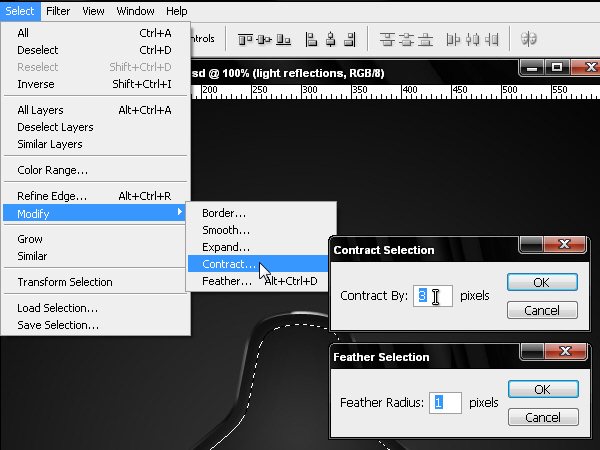Choose Contract in Modify submenu
Image resolution: width=600 pixels, height=450 pixels.
pyautogui.click(x=258, y=264)
